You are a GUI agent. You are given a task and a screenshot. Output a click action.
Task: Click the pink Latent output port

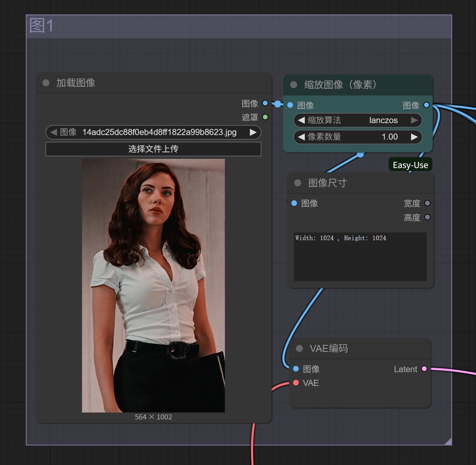[x=424, y=369]
